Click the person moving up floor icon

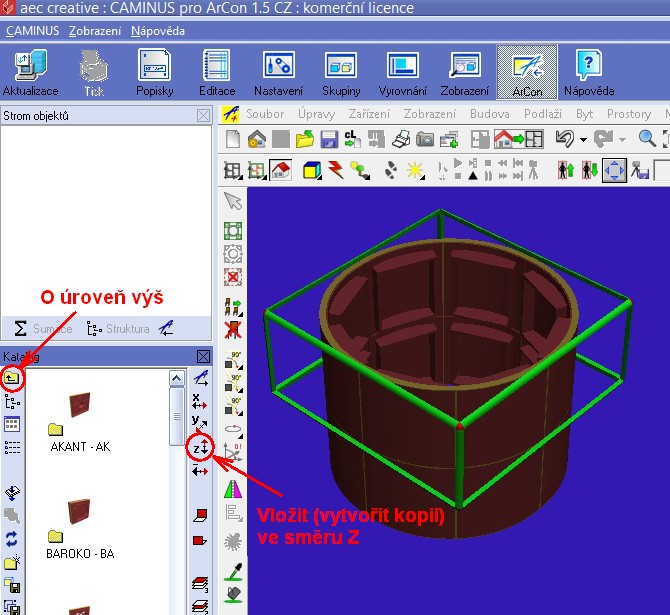click(x=566, y=171)
